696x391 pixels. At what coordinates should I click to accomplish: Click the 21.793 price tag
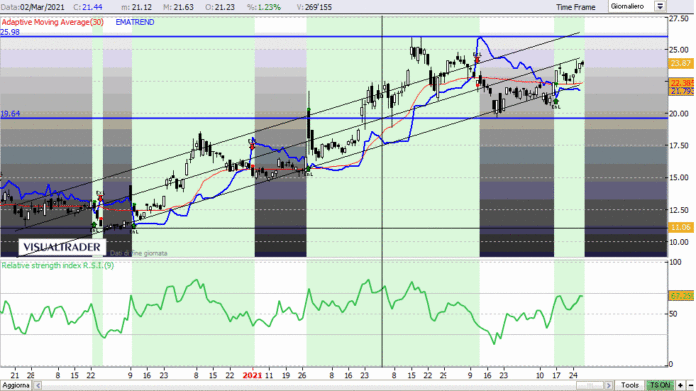point(681,91)
